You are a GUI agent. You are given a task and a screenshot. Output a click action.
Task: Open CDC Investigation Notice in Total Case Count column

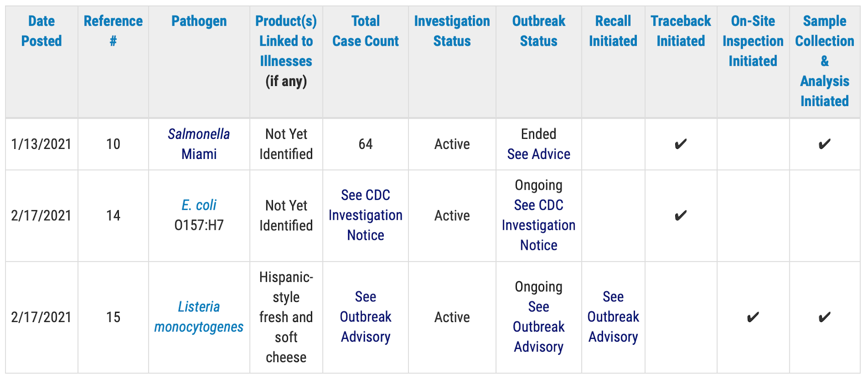pyautogui.click(x=365, y=215)
